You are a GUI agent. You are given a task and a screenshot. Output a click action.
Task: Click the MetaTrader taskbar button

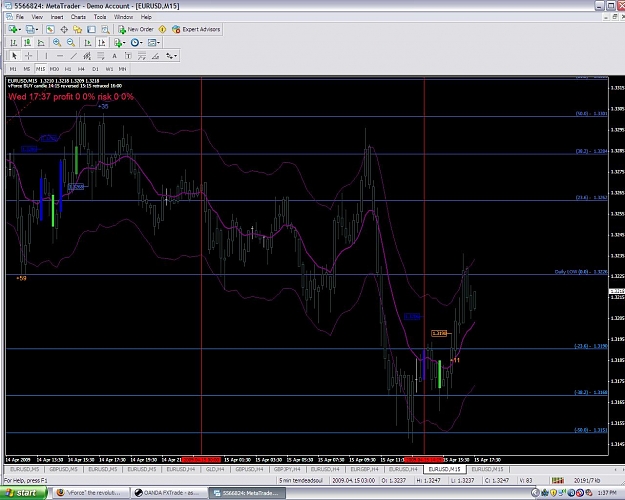[247, 493]
